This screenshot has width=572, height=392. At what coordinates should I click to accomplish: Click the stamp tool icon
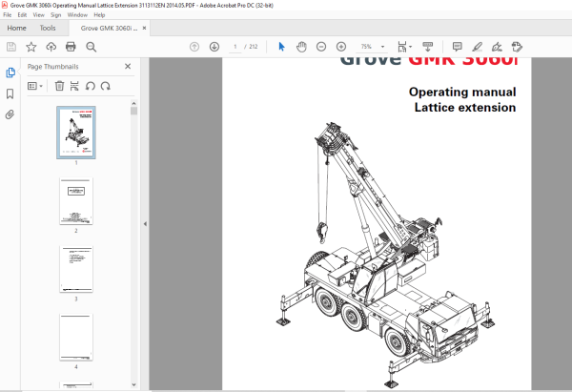click(517, 47)
